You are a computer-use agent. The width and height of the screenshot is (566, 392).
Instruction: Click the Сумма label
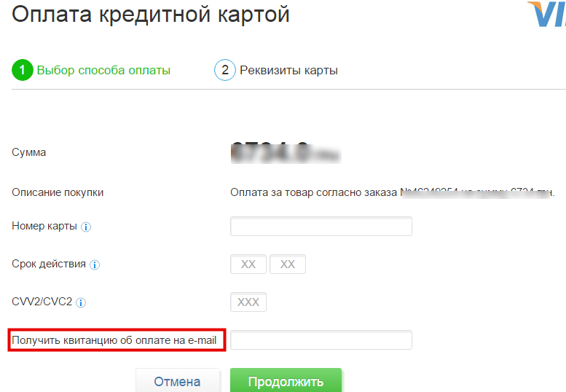tap(29, 153)
